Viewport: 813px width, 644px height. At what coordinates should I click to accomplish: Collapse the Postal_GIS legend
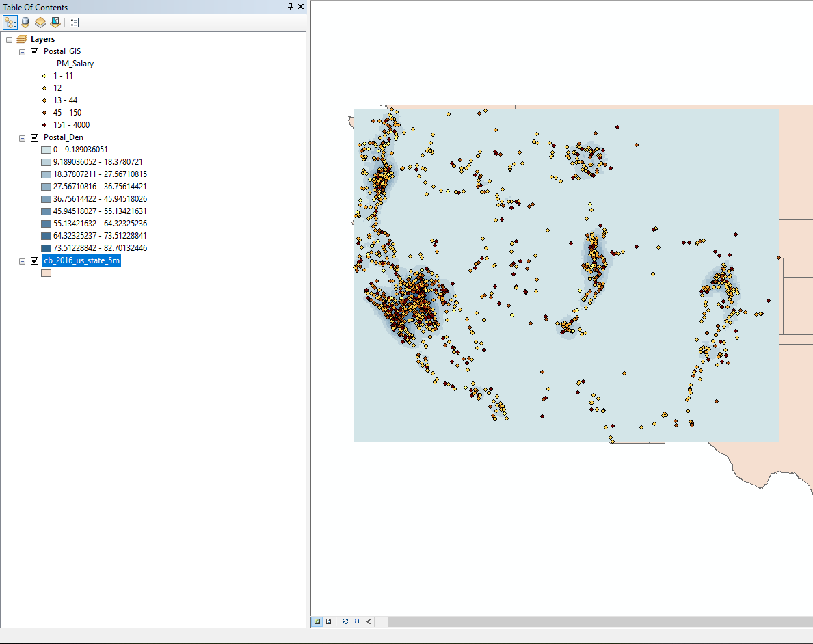(x=22, y=51)
